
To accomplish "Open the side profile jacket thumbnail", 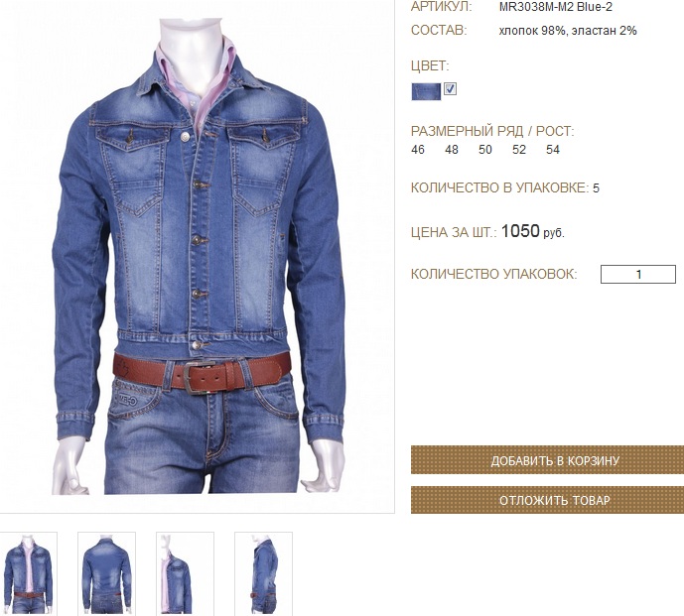I will tap(263, 573).
